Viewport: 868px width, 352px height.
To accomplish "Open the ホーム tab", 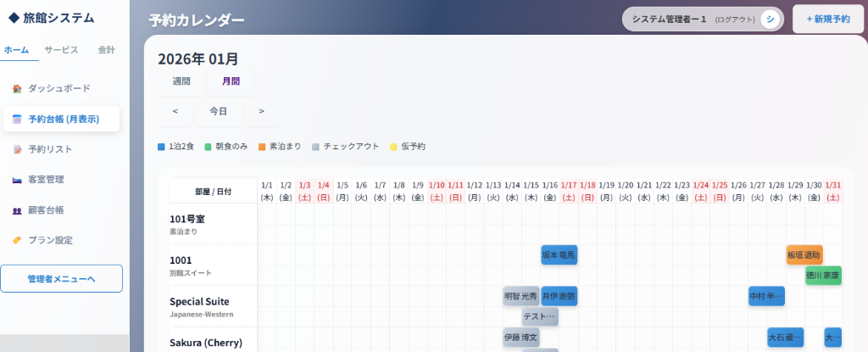I will point(17,50).
